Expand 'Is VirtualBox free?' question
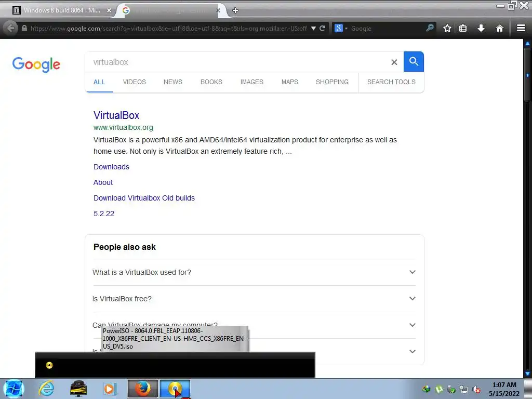The image size is (532, 399). click(254, 299)
